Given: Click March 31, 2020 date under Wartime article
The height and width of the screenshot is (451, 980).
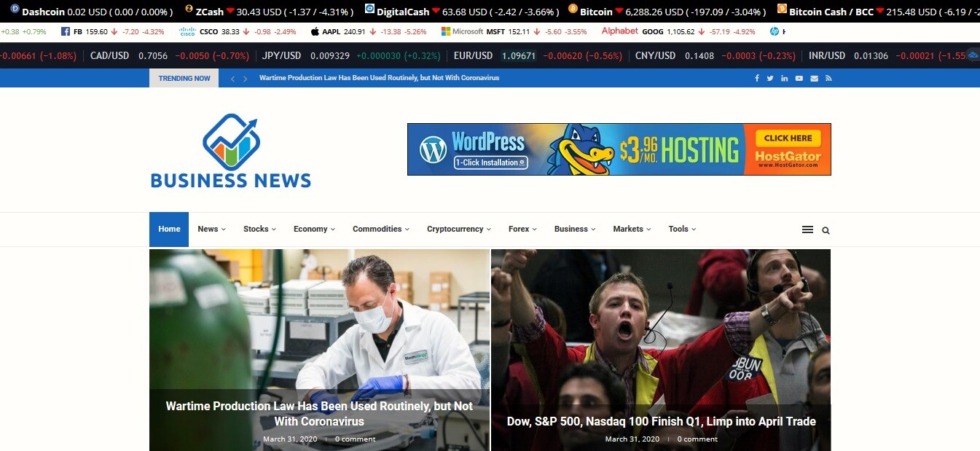Looking at the screenshot, I should click(x=290, y=439).
